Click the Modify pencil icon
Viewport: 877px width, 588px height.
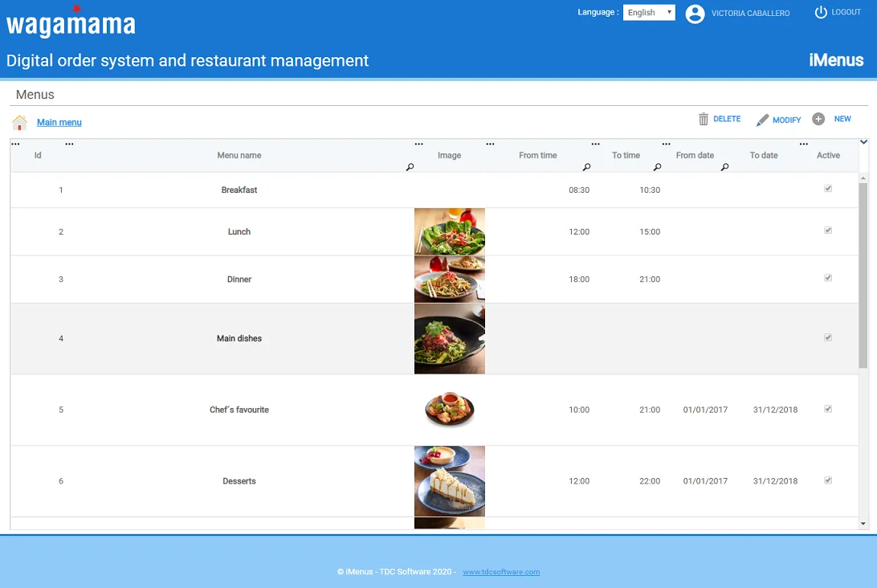coord(762,120)
